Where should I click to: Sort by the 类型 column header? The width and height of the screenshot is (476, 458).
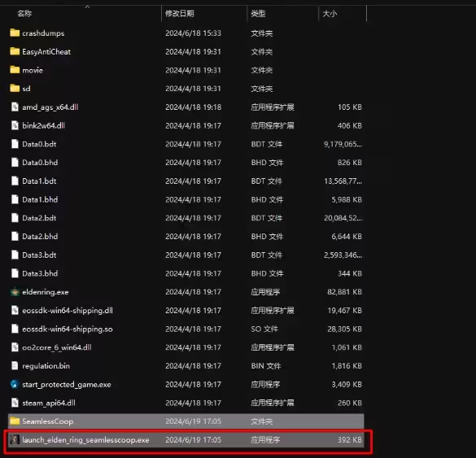pos(258,13)
